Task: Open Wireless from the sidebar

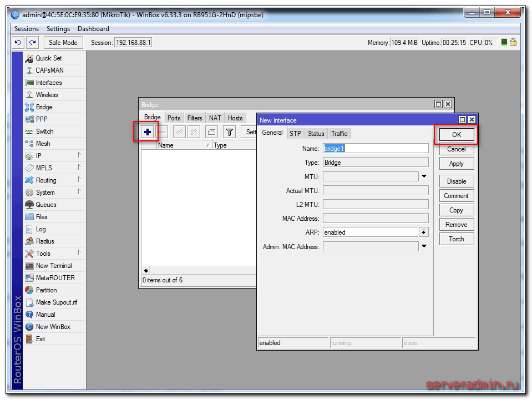Action: point(47,95)
